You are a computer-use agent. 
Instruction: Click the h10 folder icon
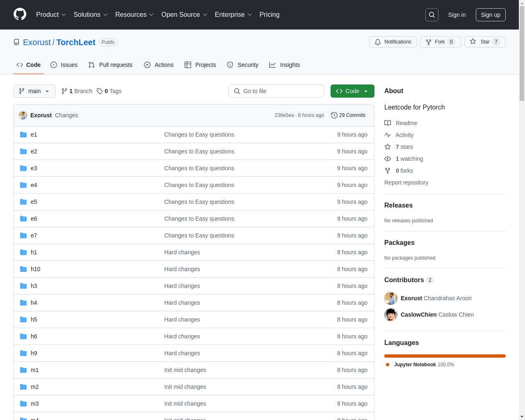pyautogui.click(x=23, y=269)
